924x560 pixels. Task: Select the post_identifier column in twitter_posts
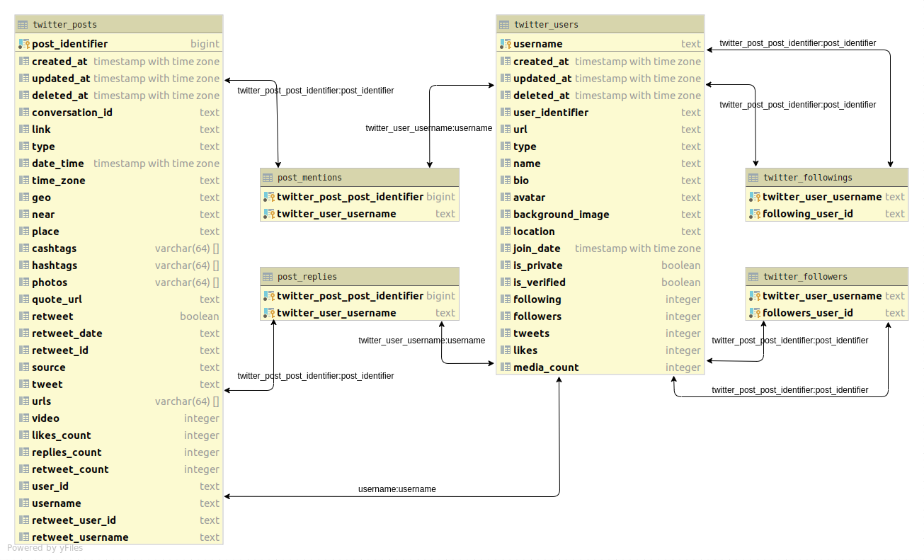pyautogui.click(x=119, y=44)
